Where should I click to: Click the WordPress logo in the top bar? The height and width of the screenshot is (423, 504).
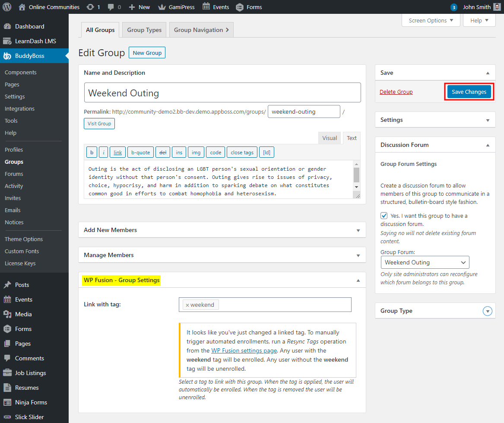[x=6, y=6]
